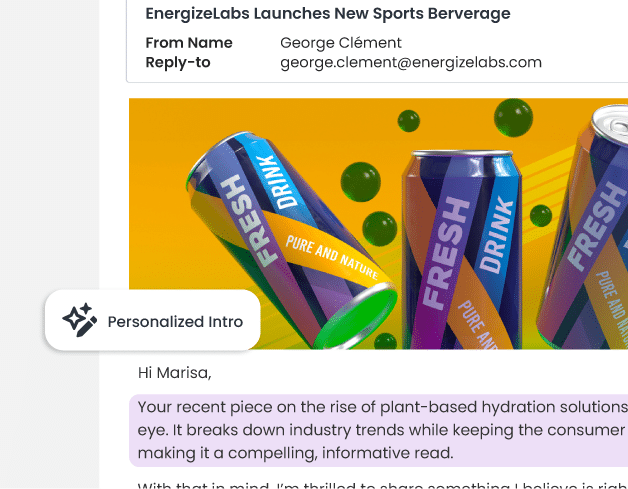Viewport: 628px width, 489px height.
Task: Click the "Hi Marisa," greeting line
Action: click(175, 373)
